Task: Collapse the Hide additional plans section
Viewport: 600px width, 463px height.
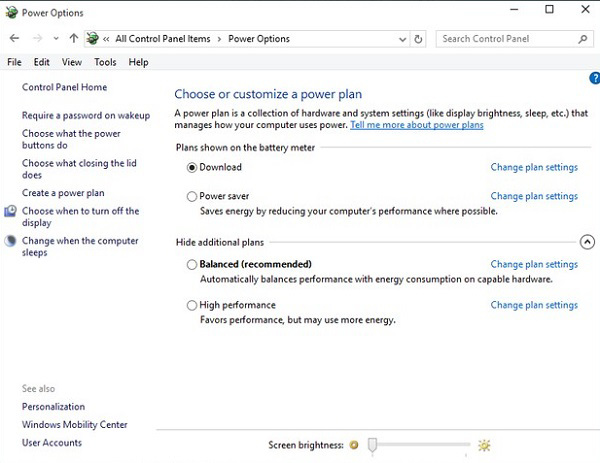Action: pyautogui.click(x=587, y=242)
